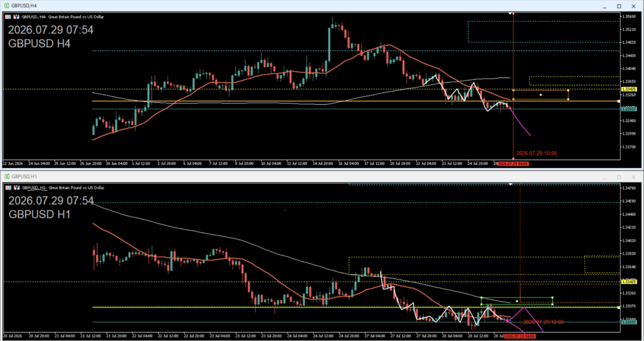This screenshot has height=341, width=644.
Task: Click the '22 Jun 2026' date on the H4 time axis
Action: [x=13, y=164]
